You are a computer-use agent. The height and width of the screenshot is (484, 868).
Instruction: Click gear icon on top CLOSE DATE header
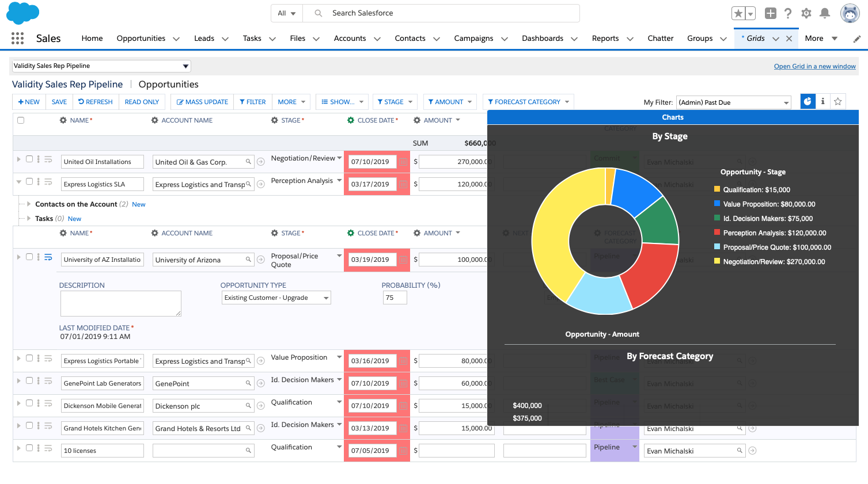pos(351,120)
